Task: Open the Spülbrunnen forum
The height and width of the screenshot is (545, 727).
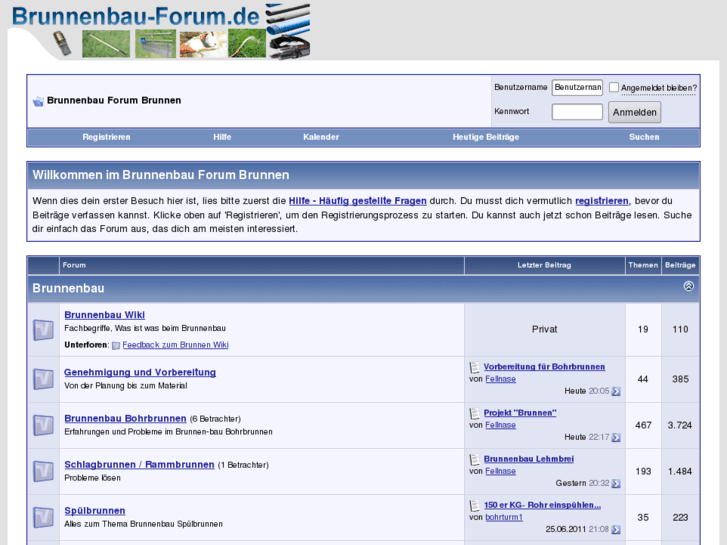Action: pos(95,511)
